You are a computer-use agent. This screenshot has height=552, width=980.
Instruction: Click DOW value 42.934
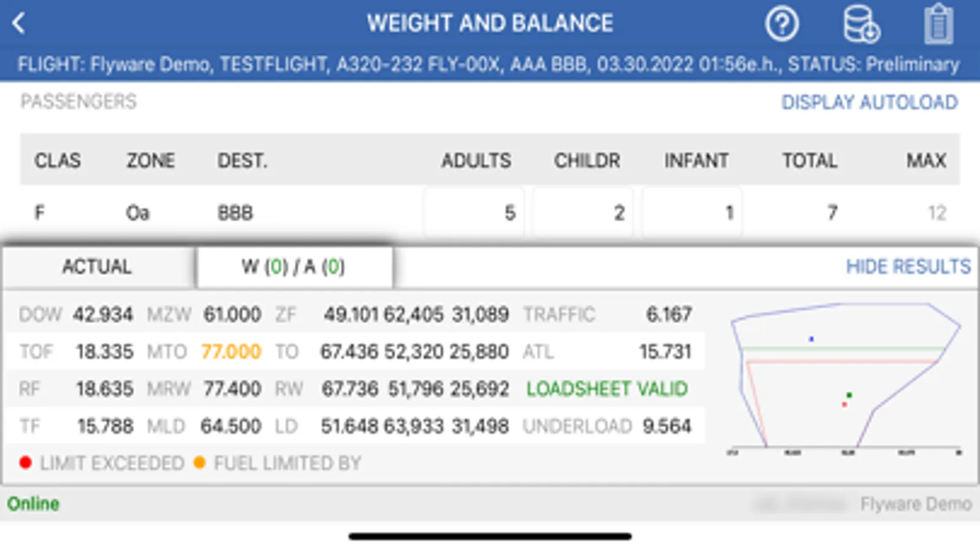pyautogui.click(x=103, y=315)
